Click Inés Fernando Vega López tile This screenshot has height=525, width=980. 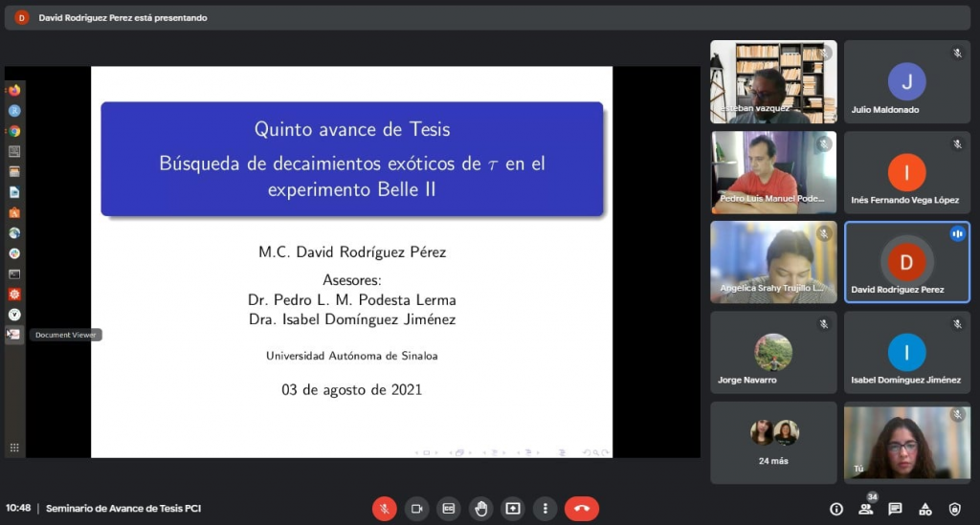pos(907,172)
